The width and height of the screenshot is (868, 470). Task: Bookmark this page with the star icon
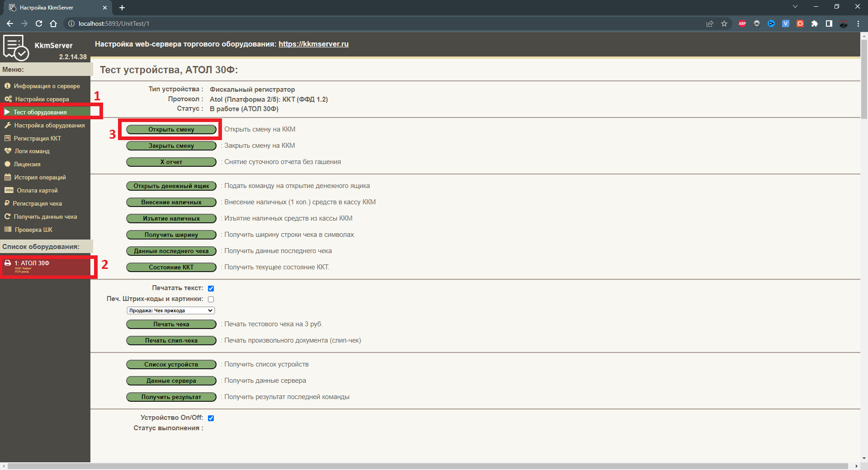point(724,23)
